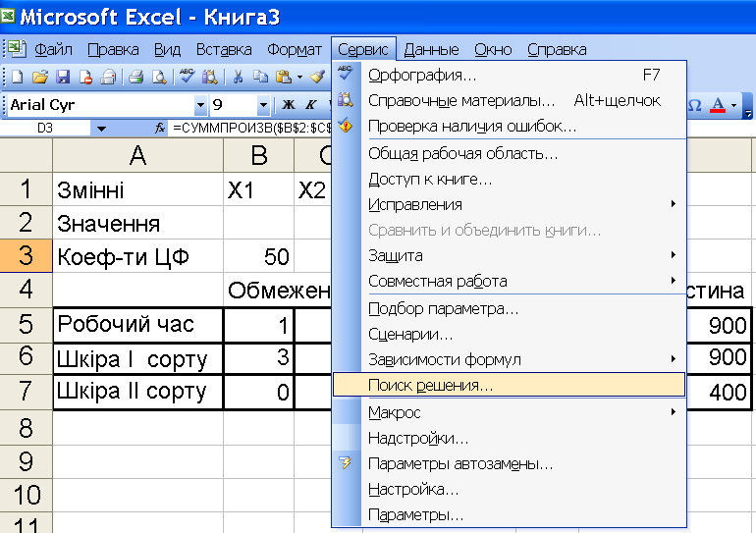The image size is (756, 533).
Task: Select row 3 header
Action: point(27,256)
